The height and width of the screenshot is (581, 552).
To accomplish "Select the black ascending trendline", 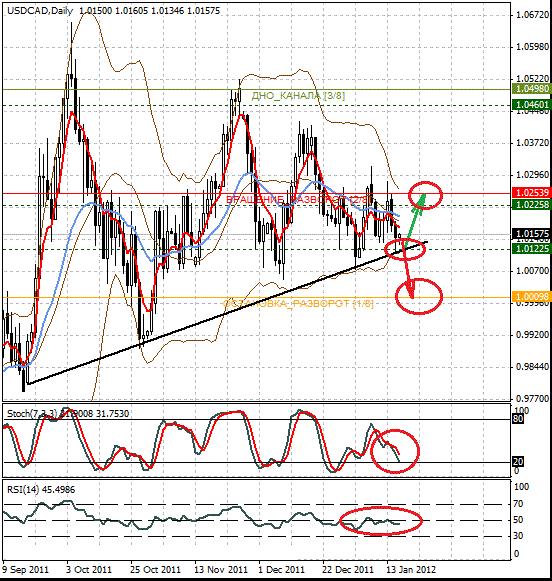I will pos(227,313).
